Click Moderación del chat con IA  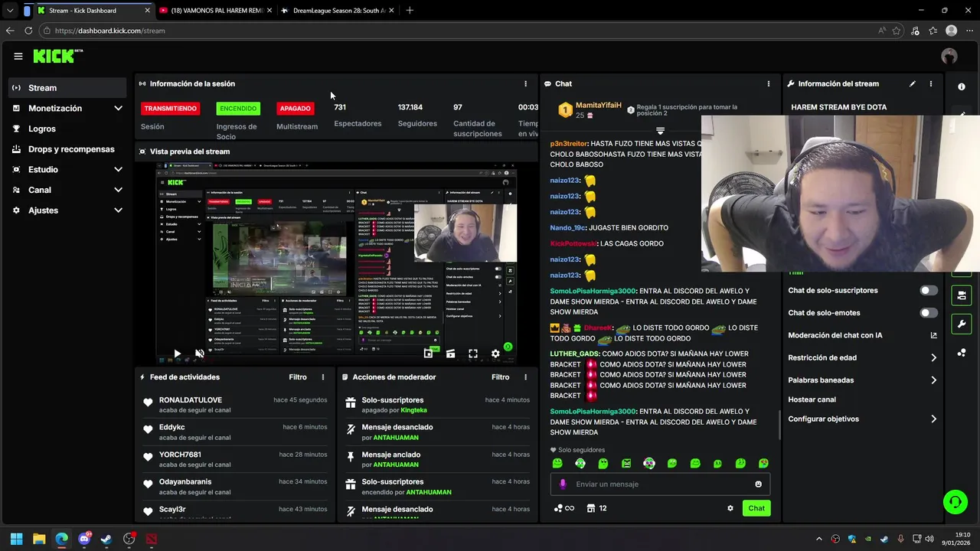(835, 335)
